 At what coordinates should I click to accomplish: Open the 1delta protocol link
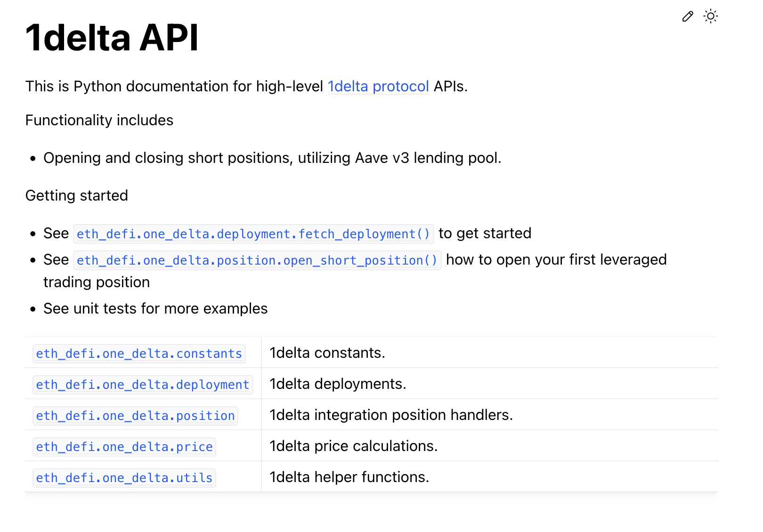point(378,87)
